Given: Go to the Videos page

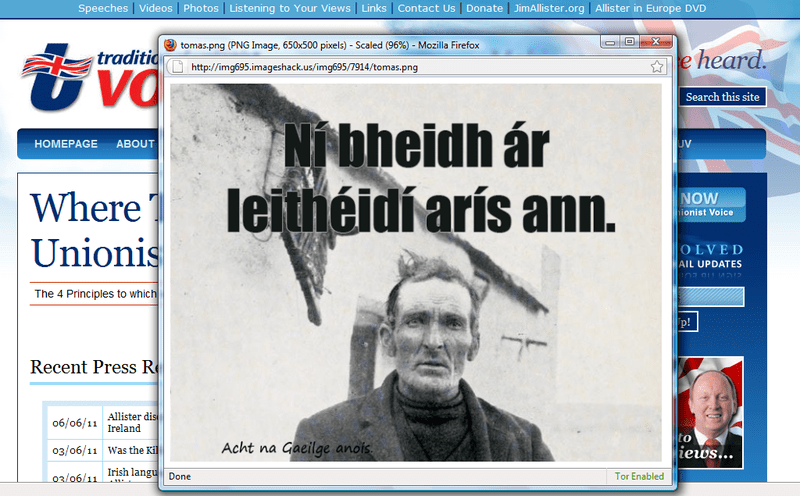Looking at the screenshot, I should coord(155,8).
